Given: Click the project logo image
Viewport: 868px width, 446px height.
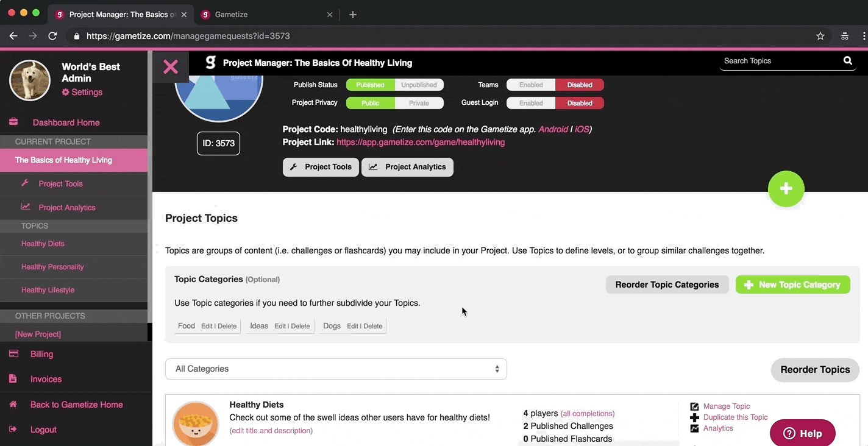Looking at the screenshot, I should click(219, 97).
